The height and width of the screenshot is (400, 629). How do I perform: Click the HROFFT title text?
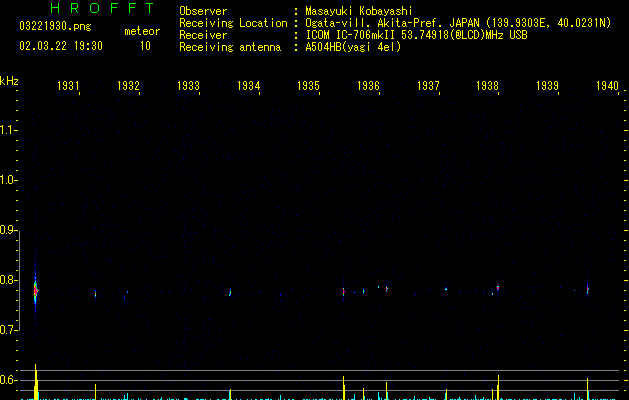point(103,8)
